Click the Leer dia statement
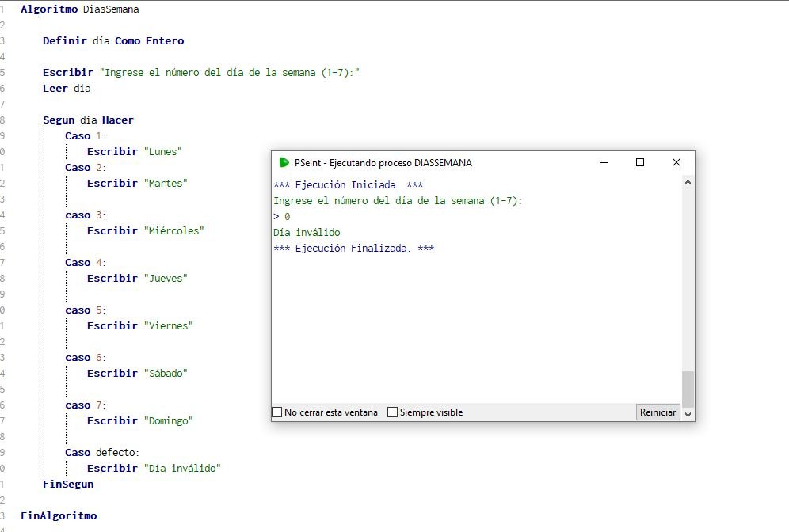The height and width of the screenshot is (532, 789). point(67,89)
